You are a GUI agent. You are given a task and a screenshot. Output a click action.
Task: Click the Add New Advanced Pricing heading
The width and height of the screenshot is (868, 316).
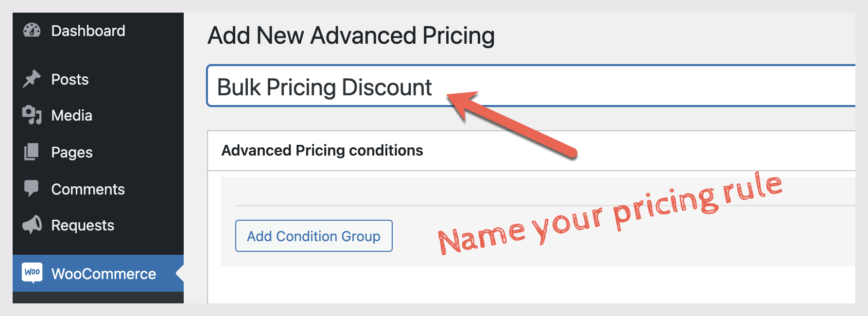[351, 36]
